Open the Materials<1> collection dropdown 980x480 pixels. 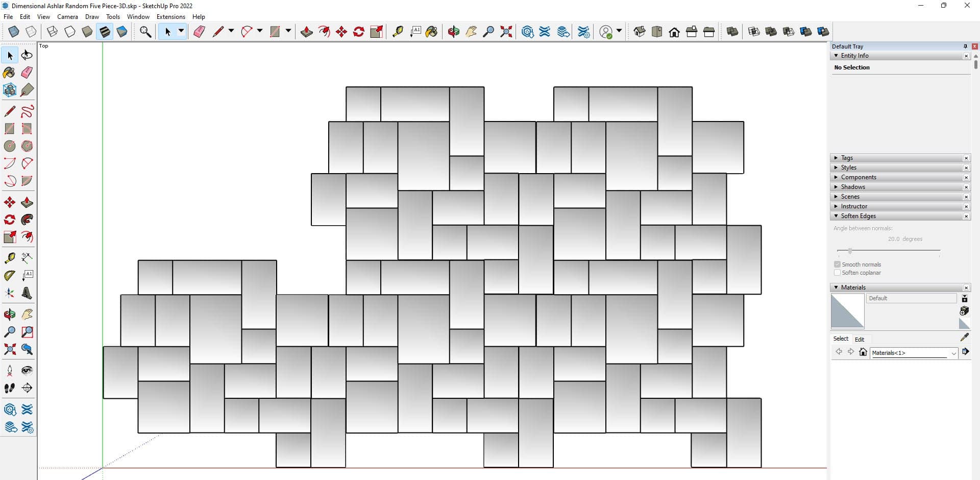(x=953, y=353)
